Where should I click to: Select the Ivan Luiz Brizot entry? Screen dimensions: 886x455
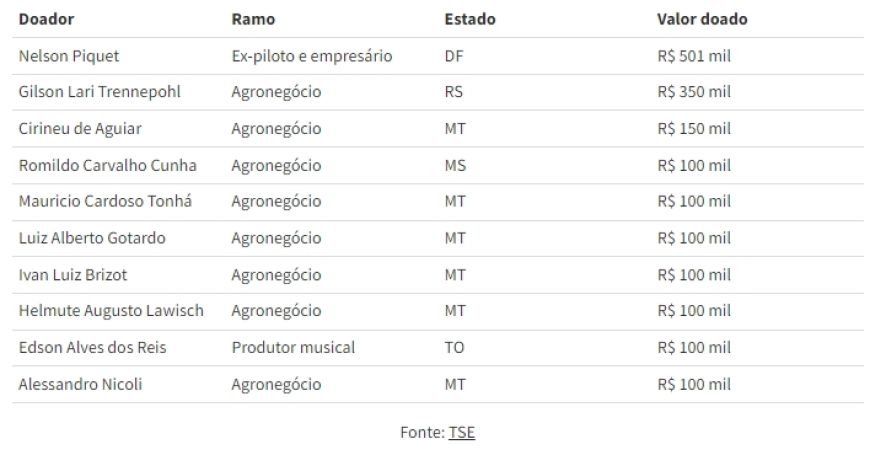[73, 275]
